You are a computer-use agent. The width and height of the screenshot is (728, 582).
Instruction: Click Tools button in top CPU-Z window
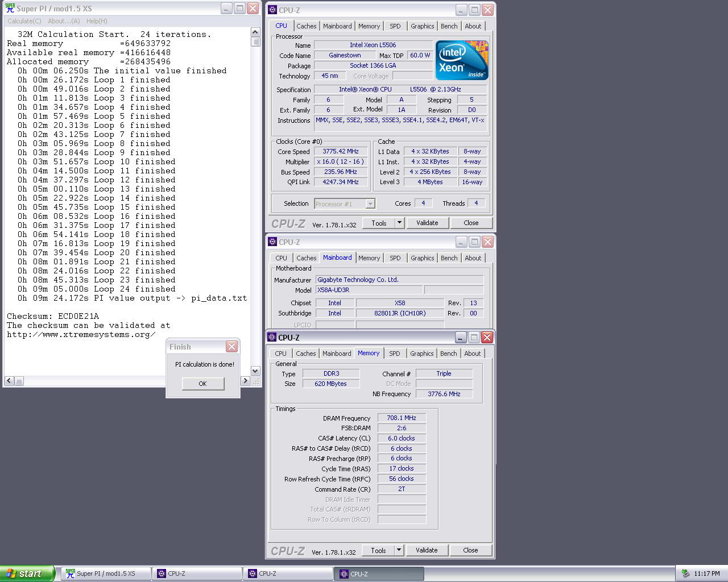coord(379,223)
